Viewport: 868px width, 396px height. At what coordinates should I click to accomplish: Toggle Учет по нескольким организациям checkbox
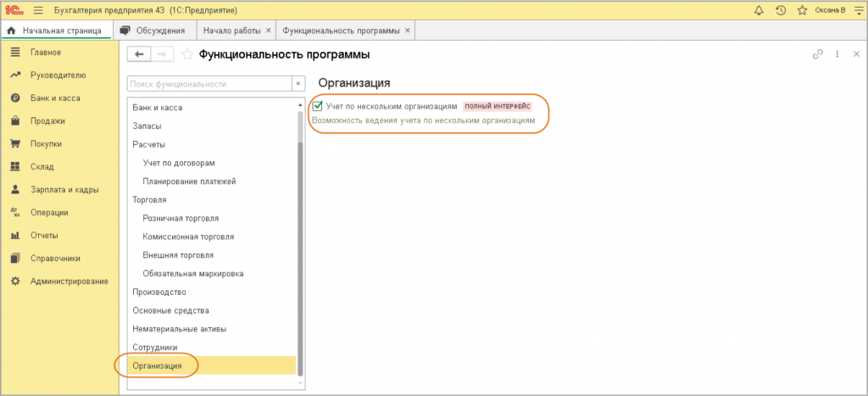(x=318, y=106)
